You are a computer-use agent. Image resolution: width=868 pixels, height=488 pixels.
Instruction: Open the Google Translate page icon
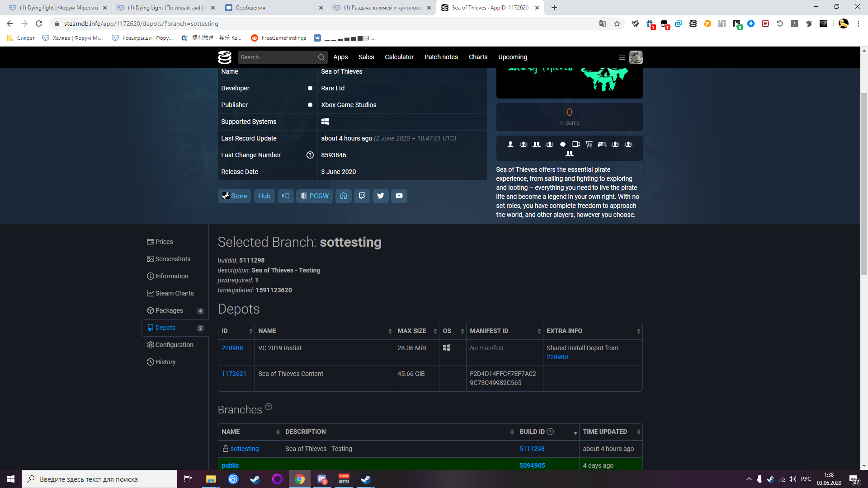(603, 23)
